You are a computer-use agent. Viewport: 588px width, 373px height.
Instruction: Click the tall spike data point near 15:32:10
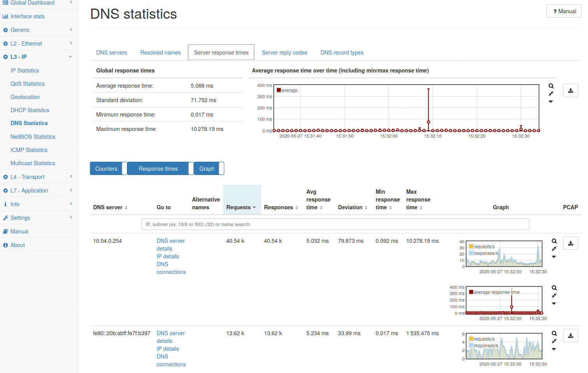coord(428,122)
